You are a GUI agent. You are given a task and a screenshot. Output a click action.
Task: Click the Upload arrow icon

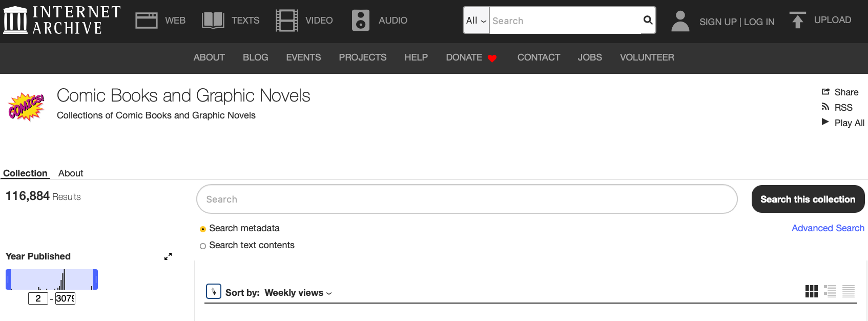coord(798,20)
